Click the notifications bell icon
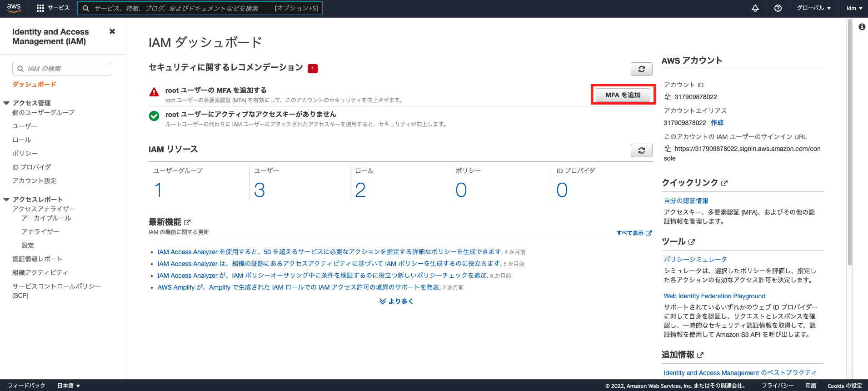 (755, 8)
